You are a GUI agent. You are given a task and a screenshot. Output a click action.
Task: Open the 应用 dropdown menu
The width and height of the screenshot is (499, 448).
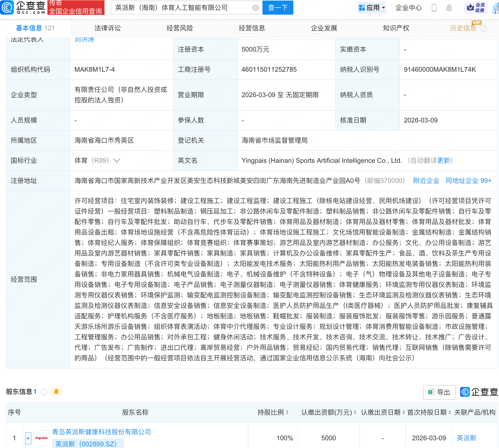[372, 8]
